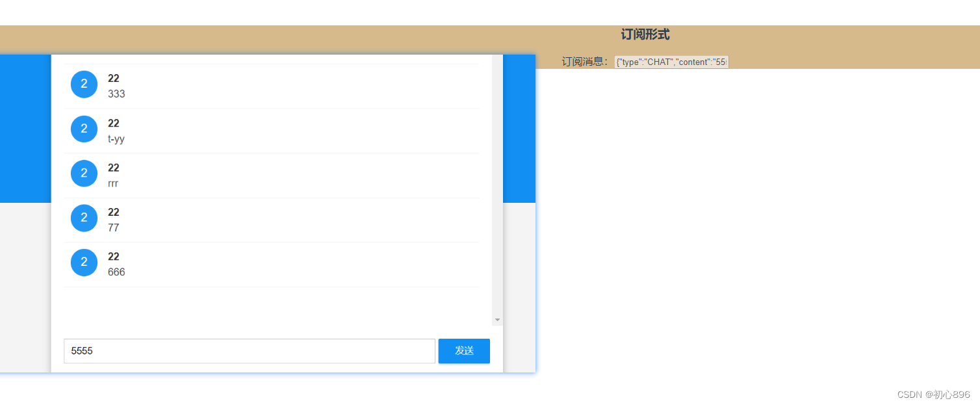Click the username label 22 above 666

tap(113, 256)
